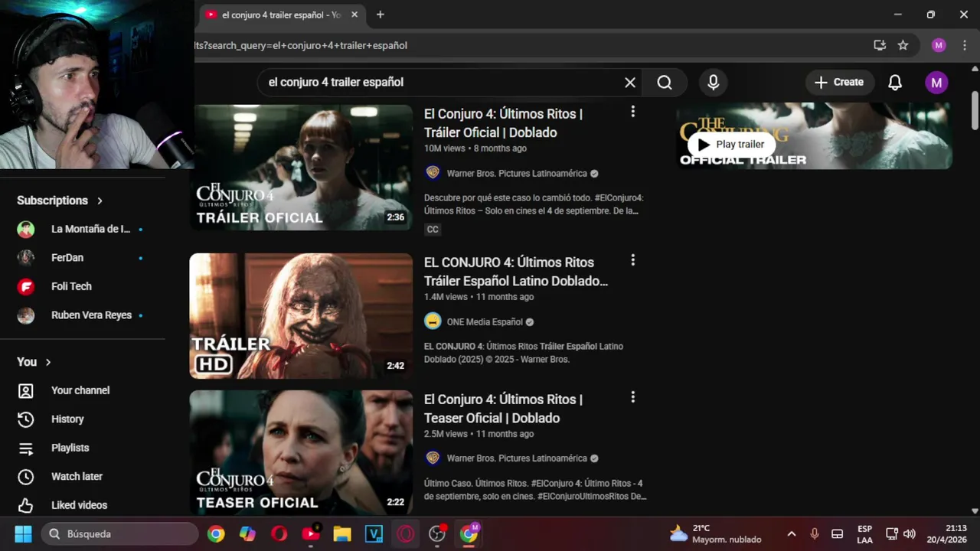
Task: Click the 10M views • 8 months ago text
Action: pos(475,148)
